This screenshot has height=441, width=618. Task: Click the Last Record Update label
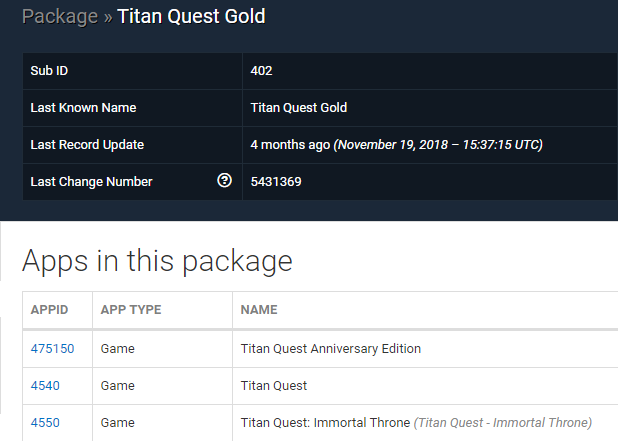(x=87, y=145)
